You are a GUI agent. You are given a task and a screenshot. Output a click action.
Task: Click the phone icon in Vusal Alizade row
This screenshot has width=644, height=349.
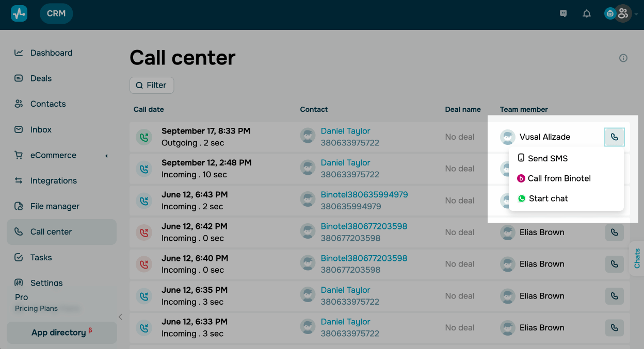[614, 137]
